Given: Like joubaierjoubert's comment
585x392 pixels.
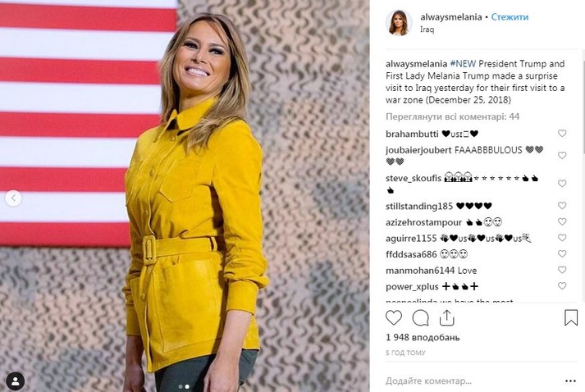Looking at the screenshot, I should [562, 155].
